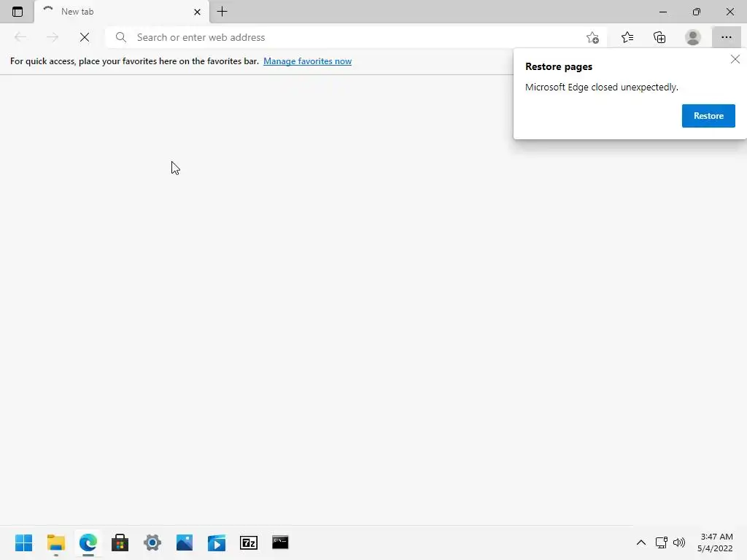Open the Photos app on taskbar
Screen dimensions: 747x560
coord(185,542)
